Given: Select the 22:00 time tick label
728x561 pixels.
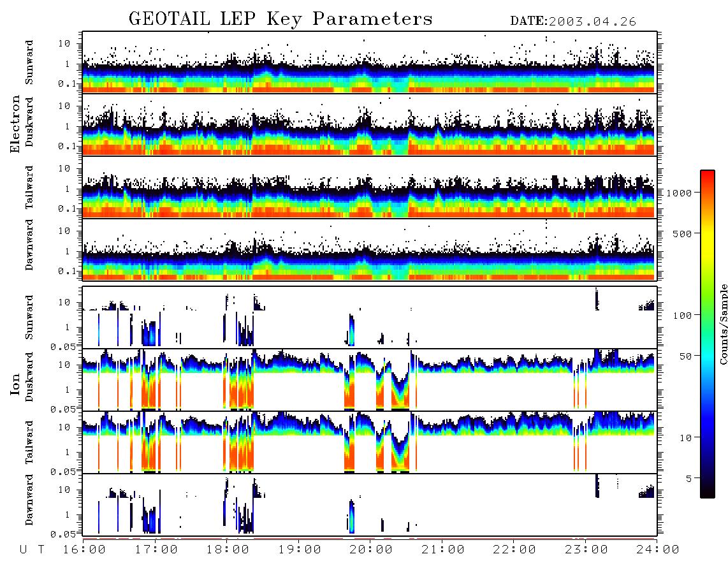Looking at the screenshot, I should point(514,550).
